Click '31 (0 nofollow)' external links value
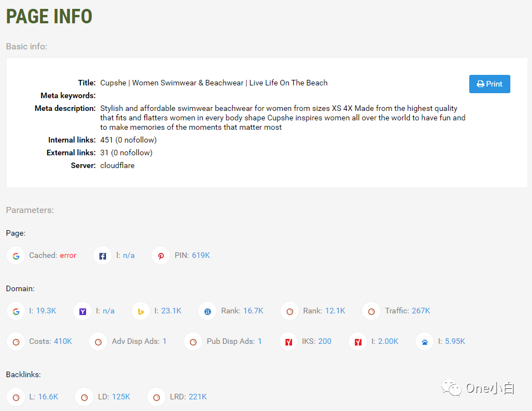Screen dimensions: 532x411 126,153
